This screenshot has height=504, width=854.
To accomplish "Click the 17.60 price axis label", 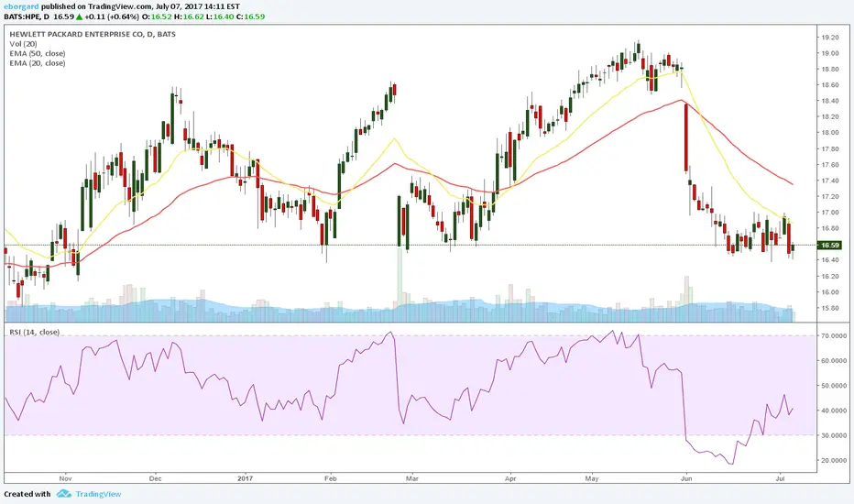I will click(x=830, y=165).
